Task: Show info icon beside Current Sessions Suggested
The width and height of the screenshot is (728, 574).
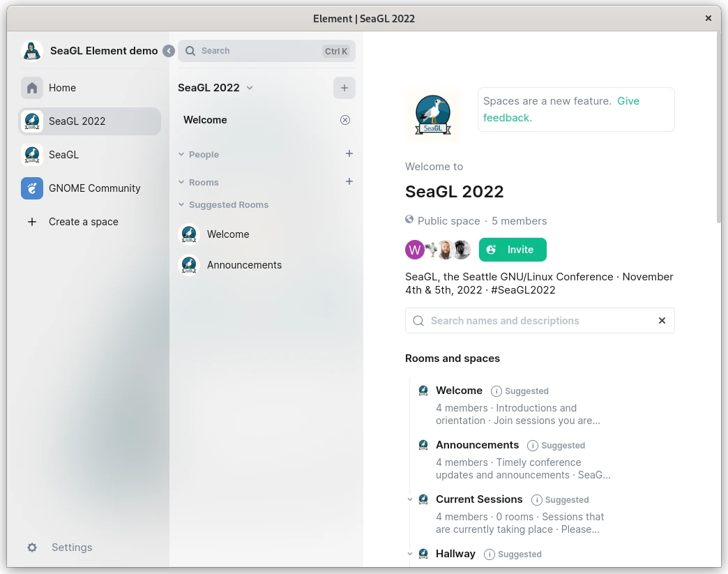Action: 537,500
